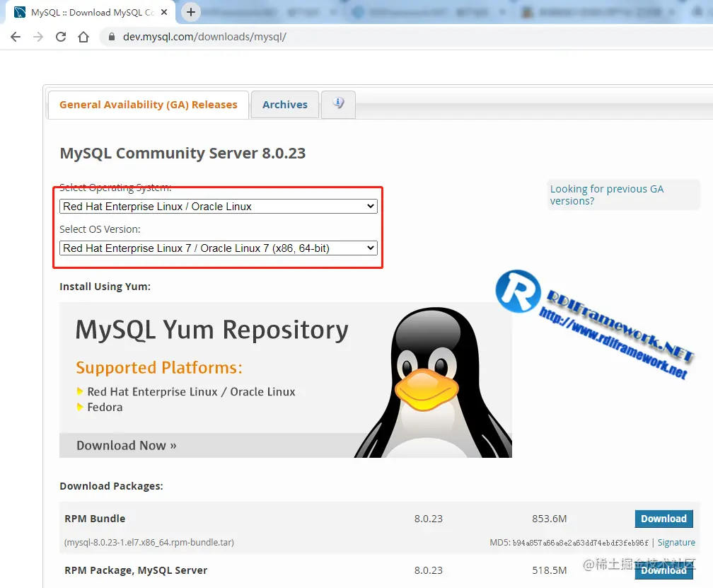Switch to the Archives tab
This screenshot has width=713, height=588.
tap(284, 104)
